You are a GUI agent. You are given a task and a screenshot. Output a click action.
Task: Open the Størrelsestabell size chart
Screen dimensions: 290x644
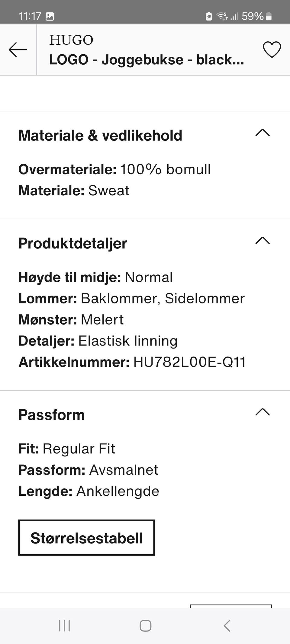(86, 538)
